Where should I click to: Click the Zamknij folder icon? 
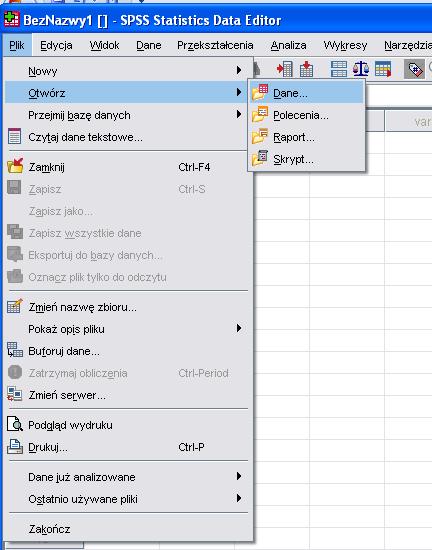pos(15,166)
